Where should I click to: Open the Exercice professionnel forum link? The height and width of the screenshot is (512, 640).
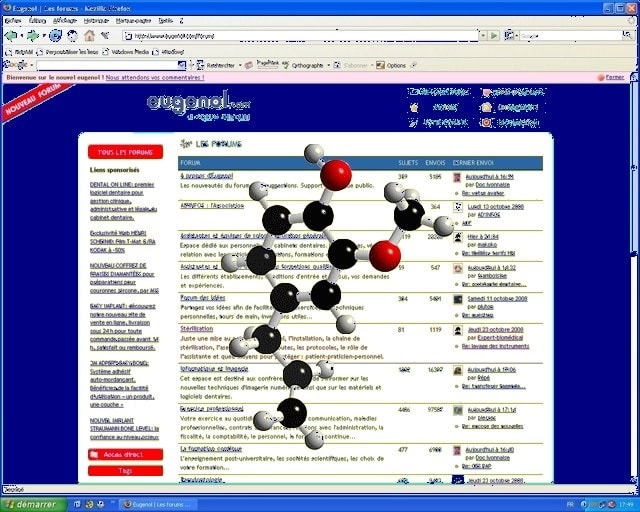tap(212, 409)
